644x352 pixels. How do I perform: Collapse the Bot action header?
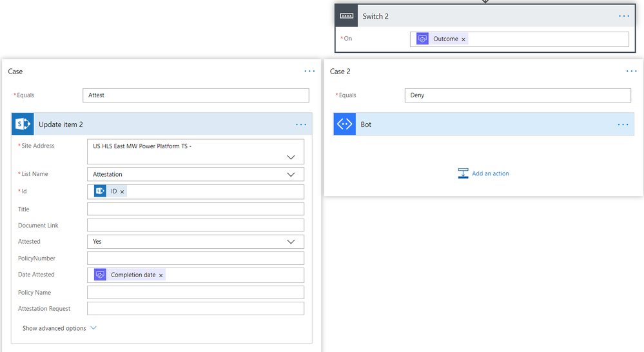(484, 124)
